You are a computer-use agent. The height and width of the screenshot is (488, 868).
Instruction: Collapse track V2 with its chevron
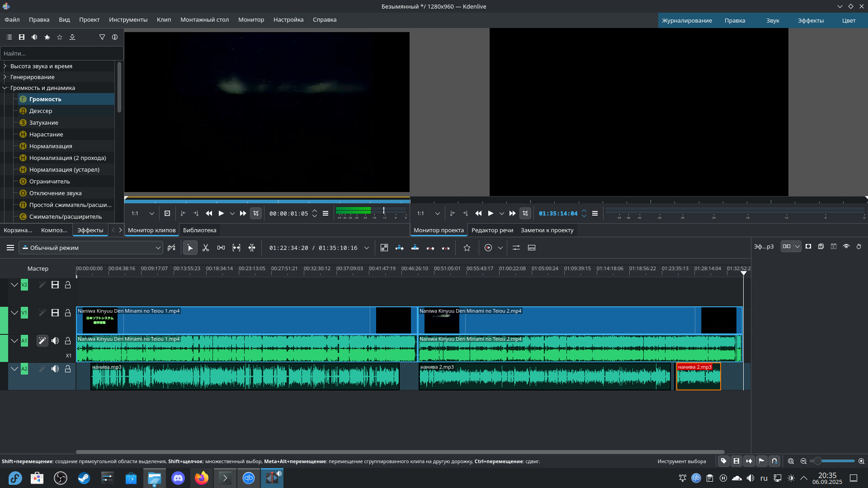pyautogui.click(x=14, y=285)
